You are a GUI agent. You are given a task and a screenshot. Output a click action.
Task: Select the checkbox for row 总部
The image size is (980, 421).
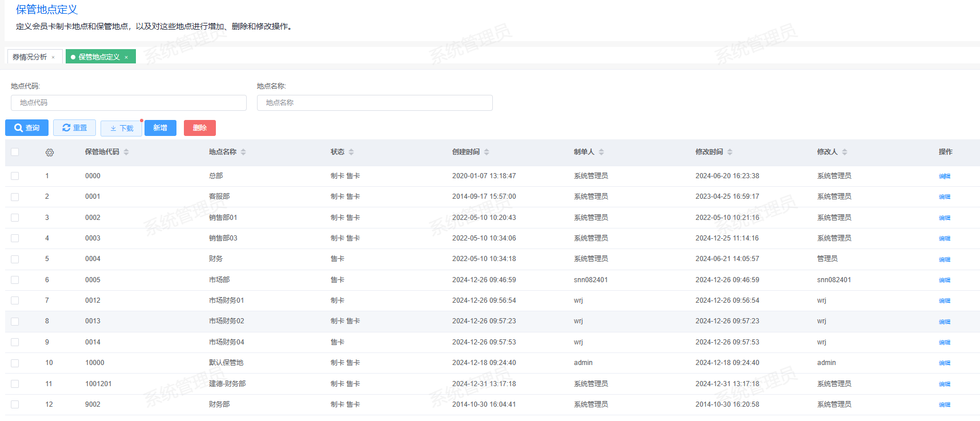(x=15, y=176)
